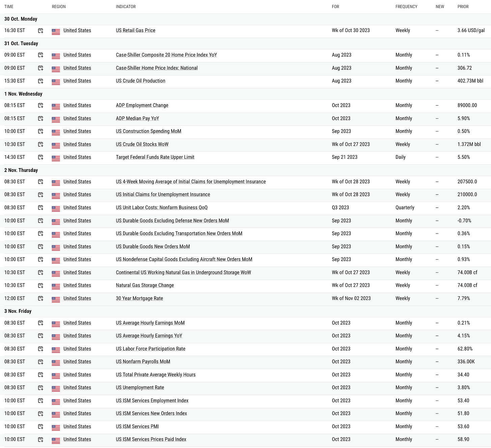
Task: Add US Nonfarm Payrolls MoM to calendar
Action: 40,362
